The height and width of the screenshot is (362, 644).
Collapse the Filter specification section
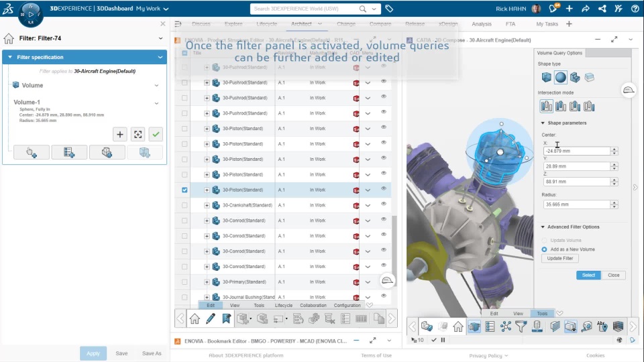click(10, 57)
